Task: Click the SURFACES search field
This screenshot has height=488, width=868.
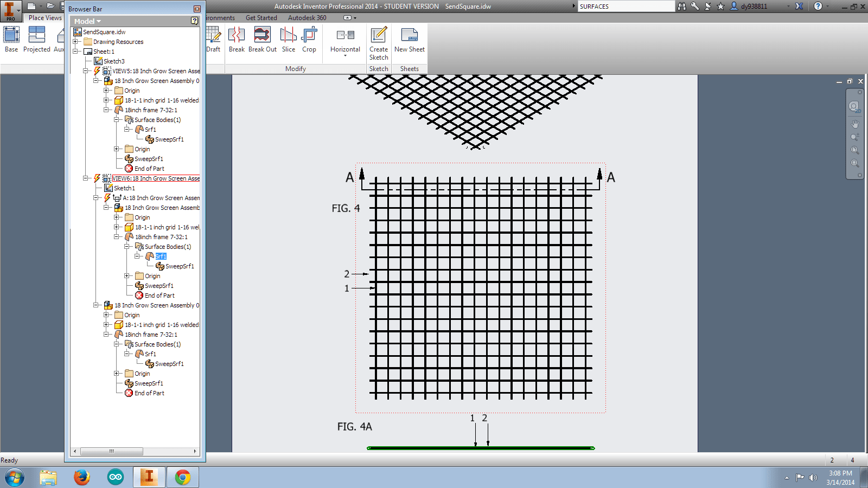Action: (x=624, y=6)
